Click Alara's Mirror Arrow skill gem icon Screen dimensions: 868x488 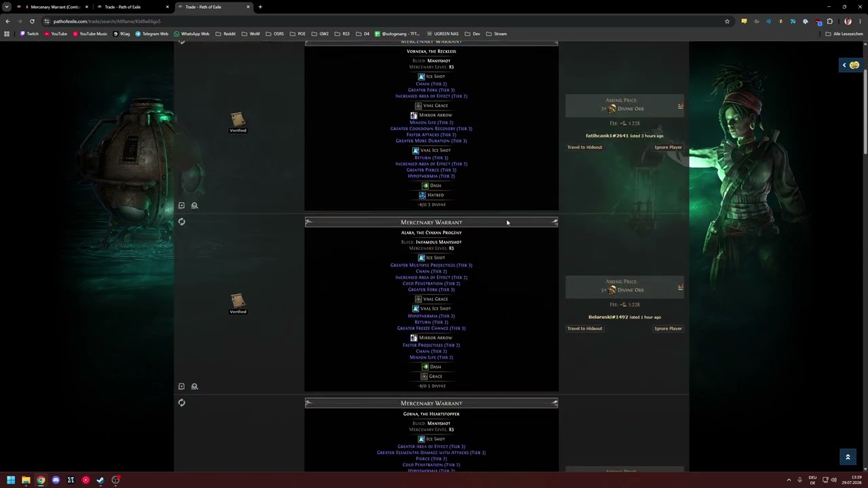click(x=414, y=338)
